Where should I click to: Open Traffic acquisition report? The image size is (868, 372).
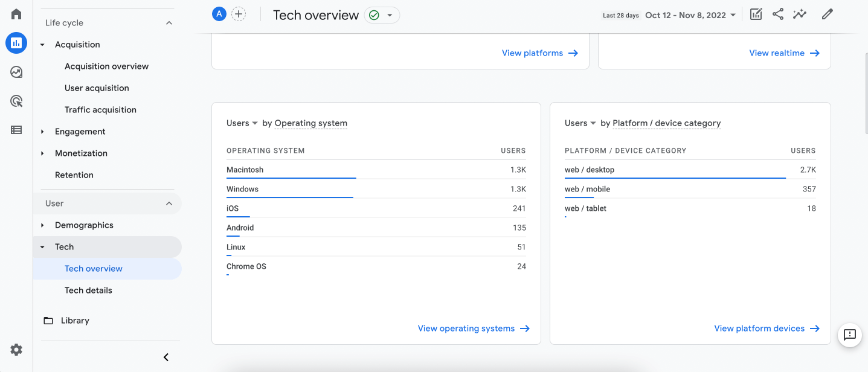100,110
